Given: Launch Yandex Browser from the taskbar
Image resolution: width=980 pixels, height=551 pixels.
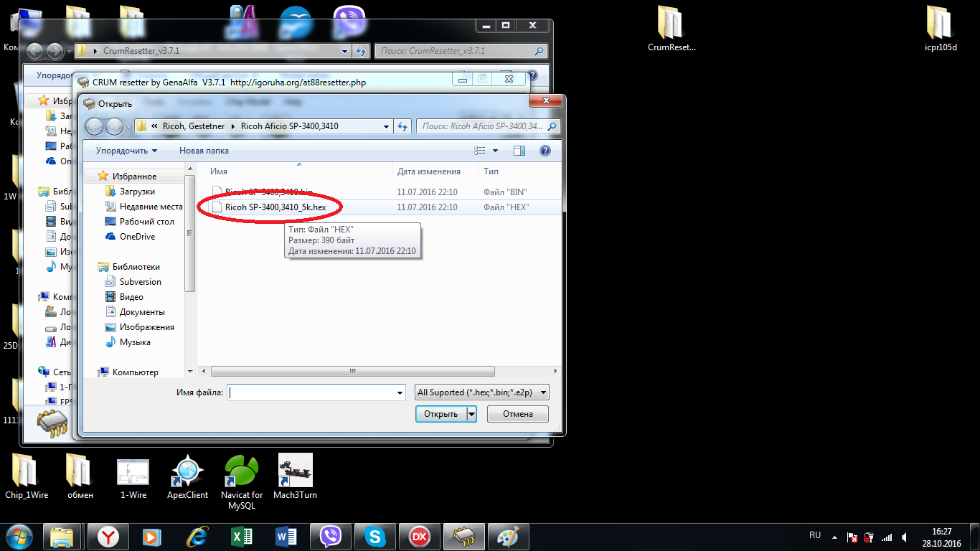Looking at the screenshot, I should [108, 536].
